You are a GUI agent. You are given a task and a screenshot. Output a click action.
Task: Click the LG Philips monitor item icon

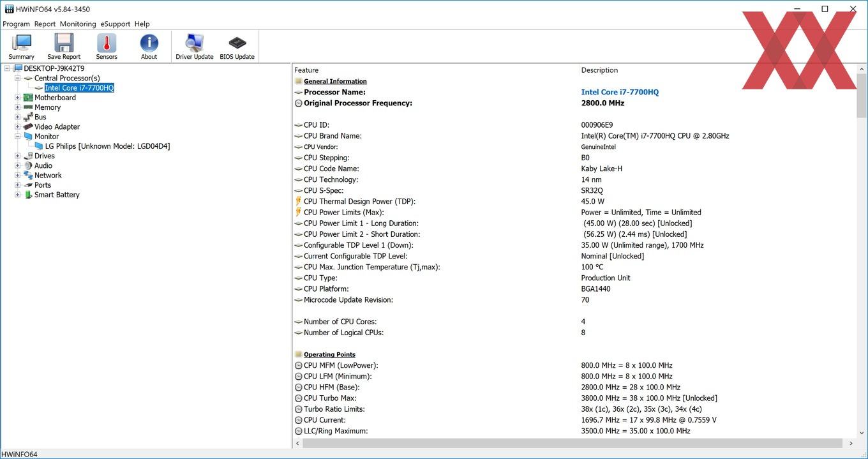(x=40, y=146)
